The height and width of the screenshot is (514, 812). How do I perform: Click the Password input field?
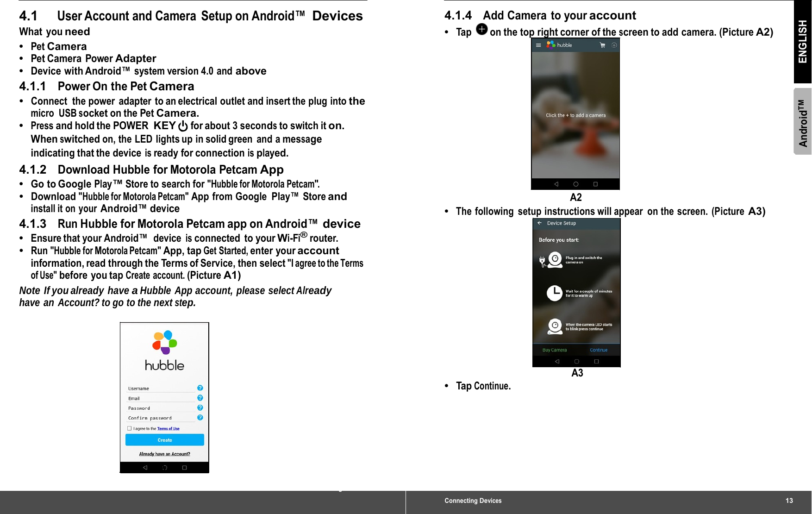161,408
